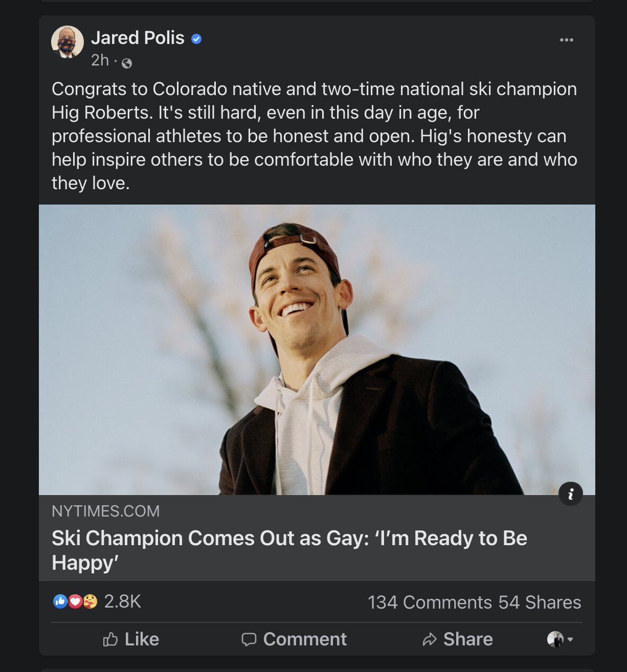
Task: Open post options three-dot menu
Action: (x=566, y=40)
